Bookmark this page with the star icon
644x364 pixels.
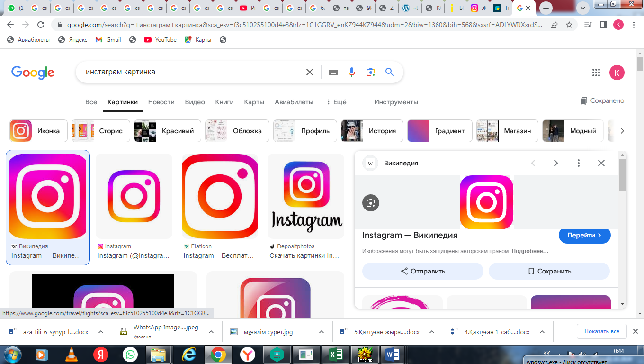(x=569, y=25)
